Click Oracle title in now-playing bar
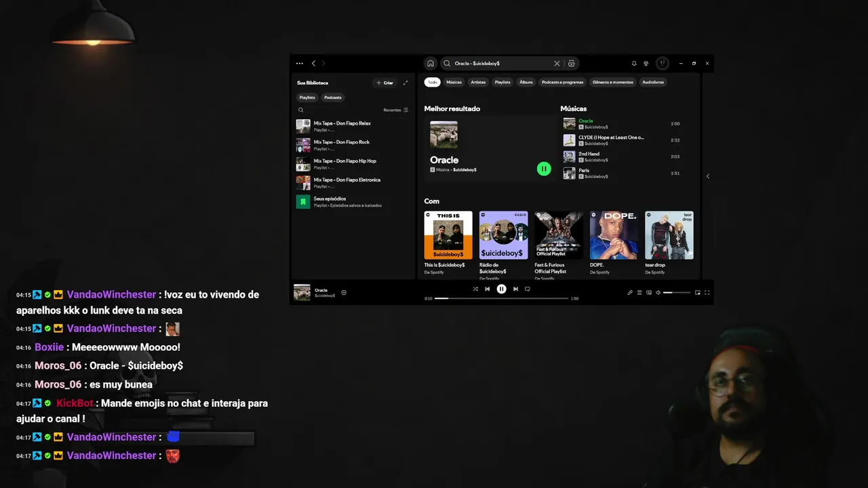868x488 pixels. tap(321, 290)
